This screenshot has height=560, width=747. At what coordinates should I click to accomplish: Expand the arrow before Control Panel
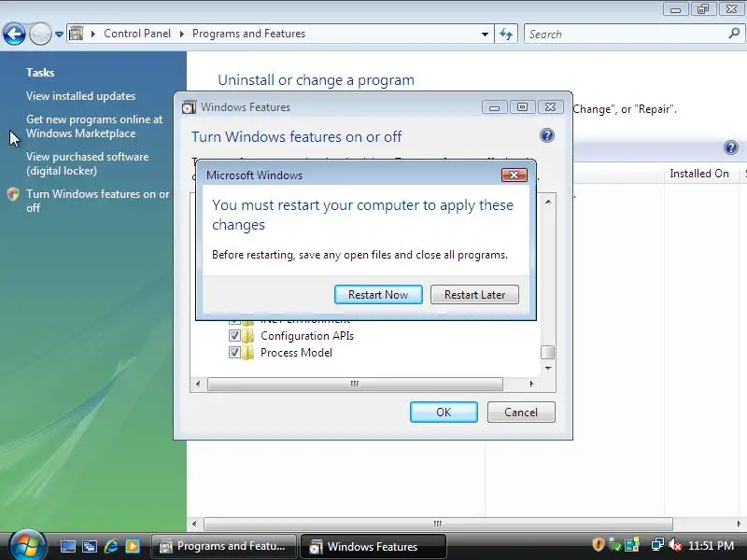click(x=93, y=34)
